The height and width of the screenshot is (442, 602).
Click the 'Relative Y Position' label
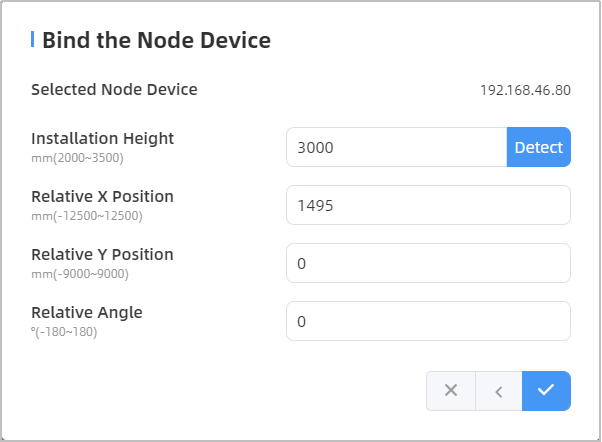(x=102, y=254)
